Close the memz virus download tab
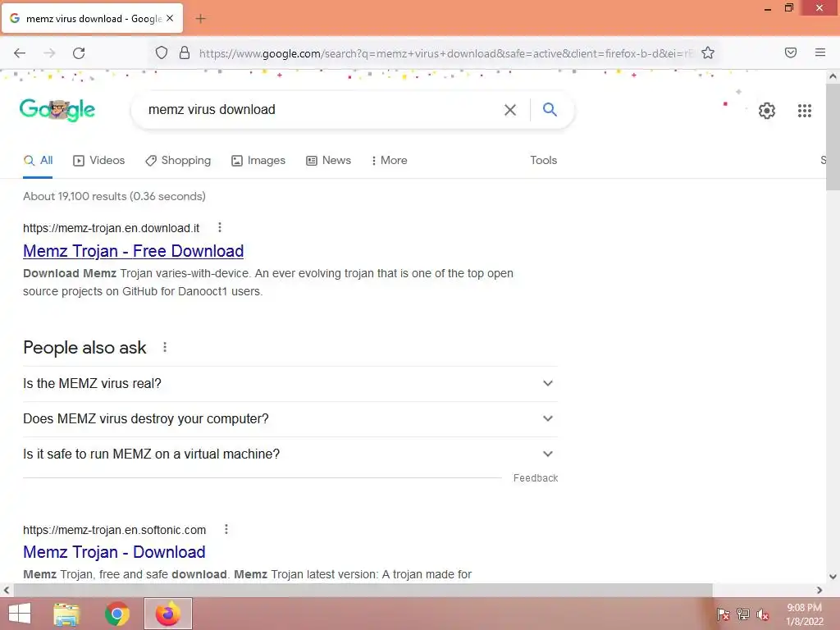The image size is (840, 630). click(x=170, y=18)
